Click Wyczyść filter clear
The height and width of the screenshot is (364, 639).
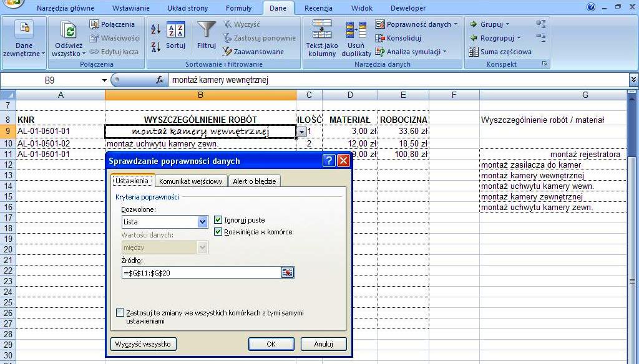click(x=241, y=24)
